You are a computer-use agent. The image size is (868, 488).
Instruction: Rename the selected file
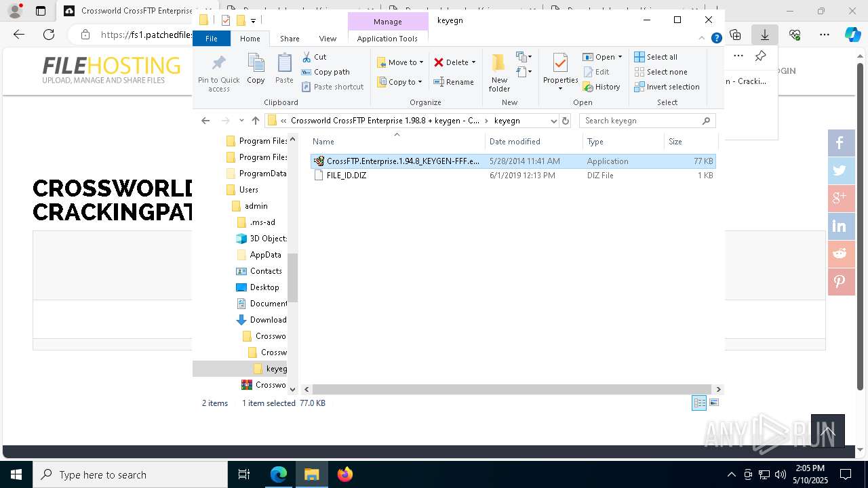click(x=454, y=82)
